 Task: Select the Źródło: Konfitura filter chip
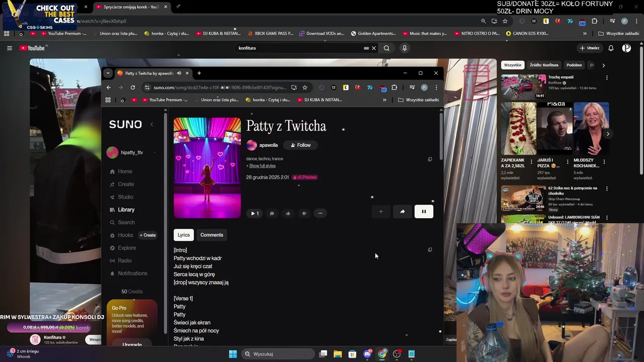pos(544,65)
